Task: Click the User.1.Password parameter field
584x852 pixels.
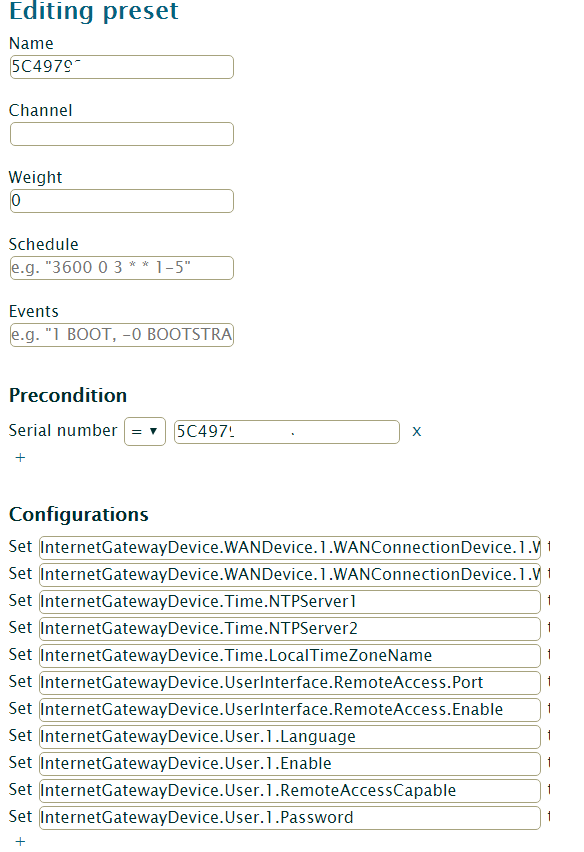Action: (x=290, y=818)
